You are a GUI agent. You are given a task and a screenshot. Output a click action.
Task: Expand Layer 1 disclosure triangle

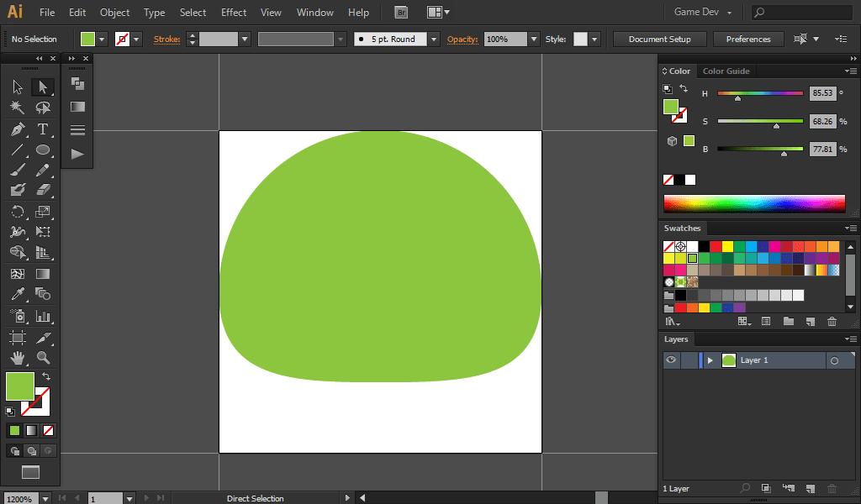[710, 360]
